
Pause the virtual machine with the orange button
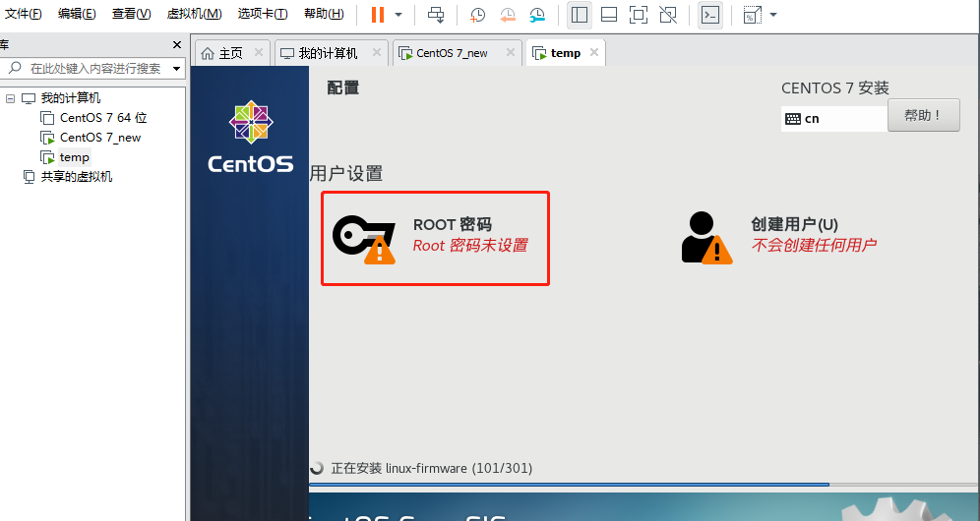378,15
